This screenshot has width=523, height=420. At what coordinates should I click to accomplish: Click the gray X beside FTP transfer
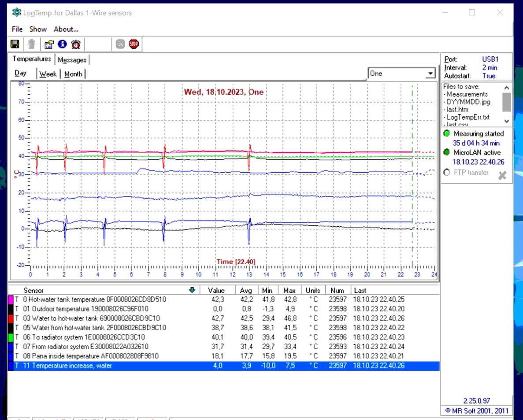pos(502,175)
